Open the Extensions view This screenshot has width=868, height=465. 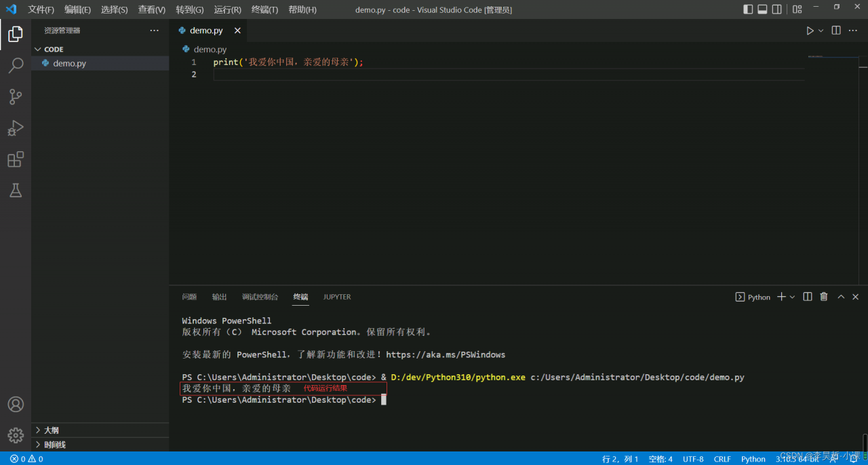[x=16, y=159]
